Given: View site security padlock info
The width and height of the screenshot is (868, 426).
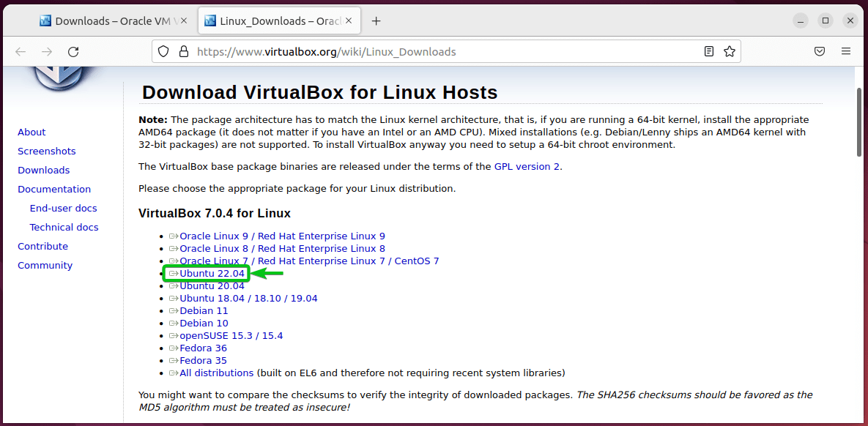Looking at the screenshot, I should point(183,51).
